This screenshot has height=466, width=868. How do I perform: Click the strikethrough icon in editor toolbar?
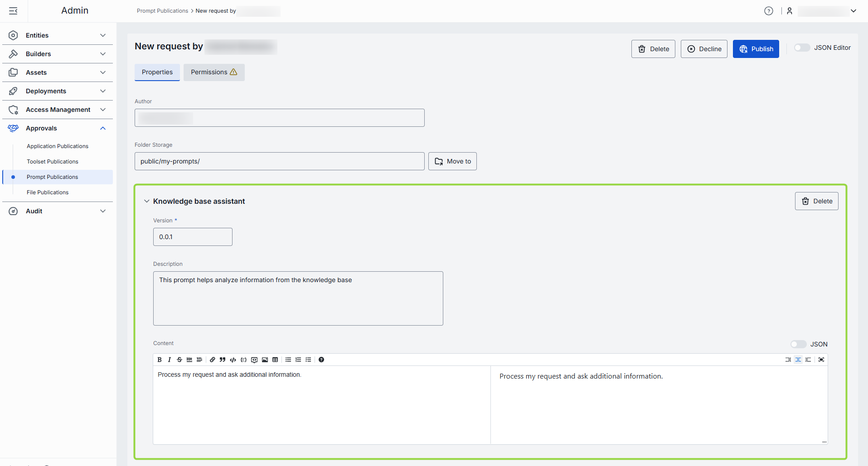(x=179, y=360)
